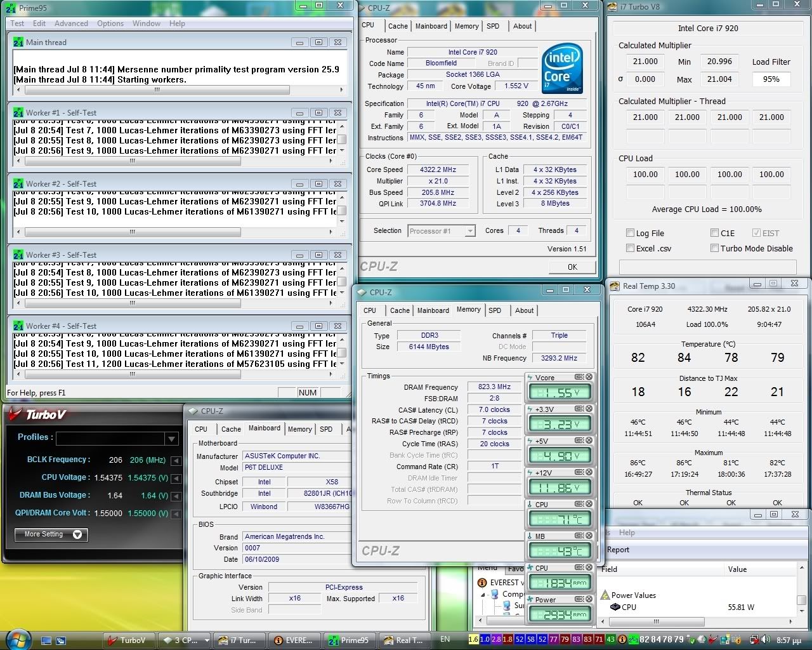Open settings of the +5V gadget
This screenshot has height=650, width=812.
pyautogui.click(x=579, y=441)
